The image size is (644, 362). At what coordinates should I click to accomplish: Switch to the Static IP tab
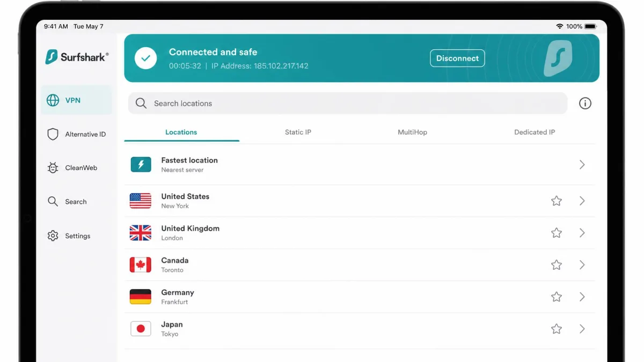[x=298, y=132]
